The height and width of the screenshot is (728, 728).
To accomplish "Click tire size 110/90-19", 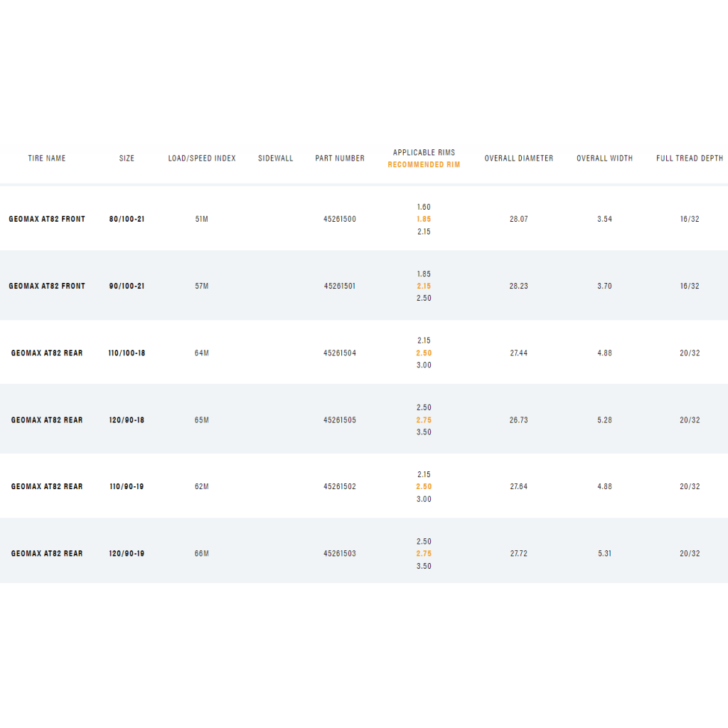I will pos(127,487).
